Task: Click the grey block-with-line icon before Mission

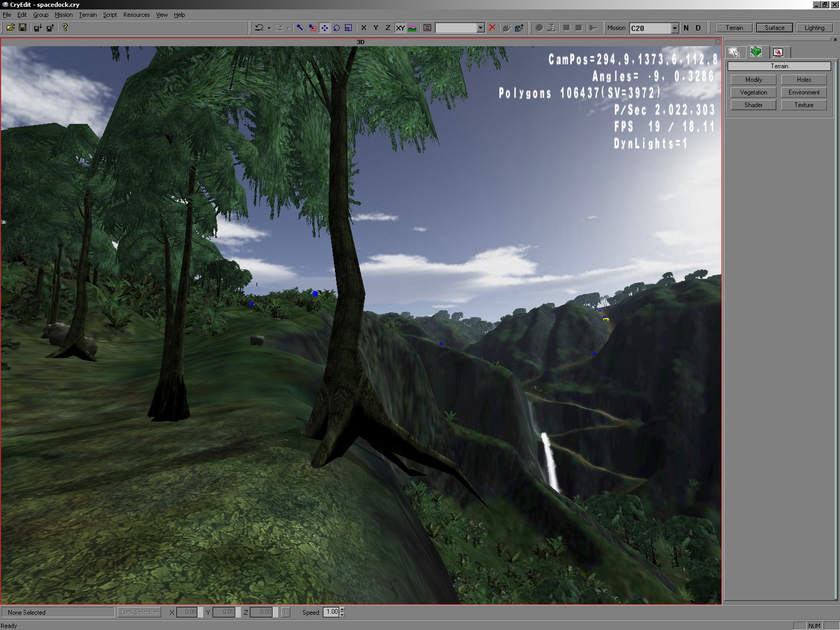Action: pyautogui.click(x=593, y=28)
